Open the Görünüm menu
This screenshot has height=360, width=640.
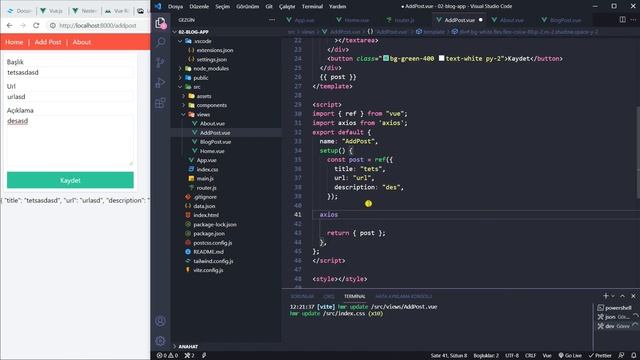[247, 6]
